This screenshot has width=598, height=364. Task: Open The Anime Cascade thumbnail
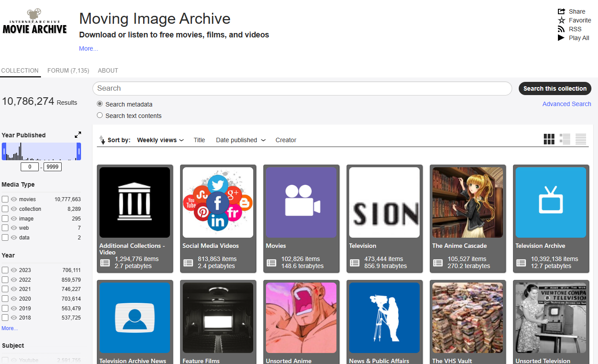(x=468, y=202)
